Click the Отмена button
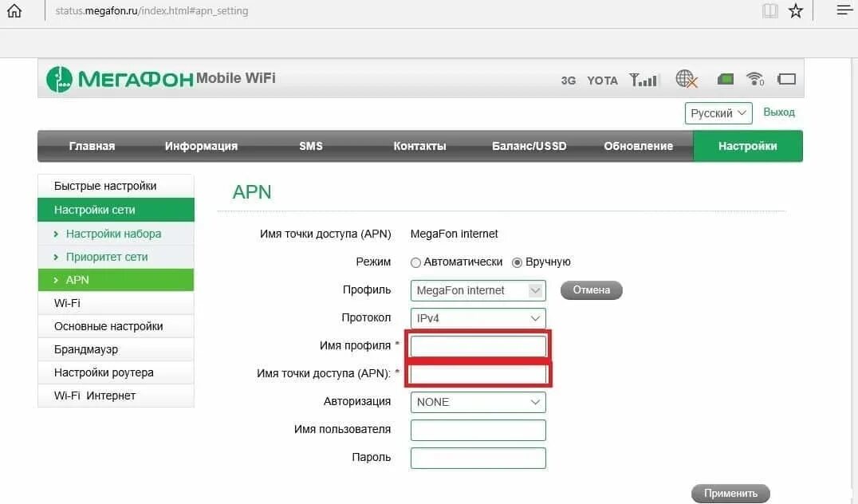The image size is (858, 504). pyautogui.click(x=592, y=290)
